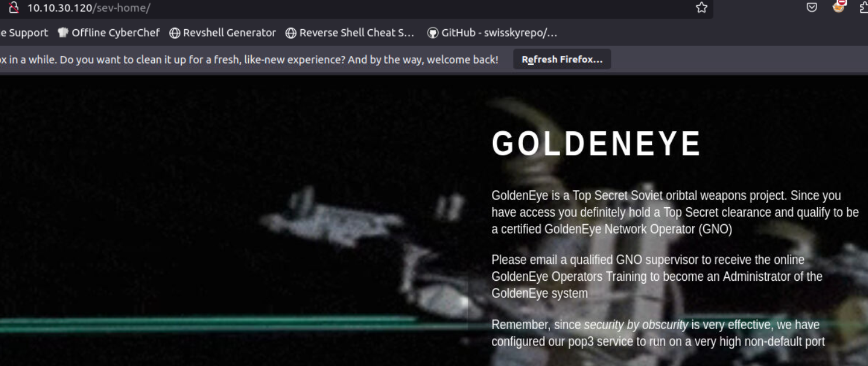The height and width of the screenshot is (366, 868).
Task: Click the text "GoldenEye Network Operator (GNO)"
Action: [x=638, y=229]
